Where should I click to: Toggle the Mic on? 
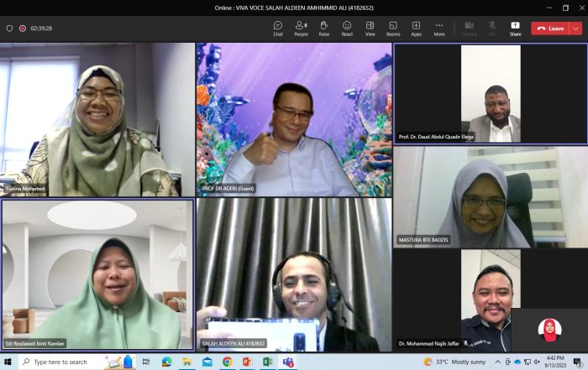[x=492, y=28]
